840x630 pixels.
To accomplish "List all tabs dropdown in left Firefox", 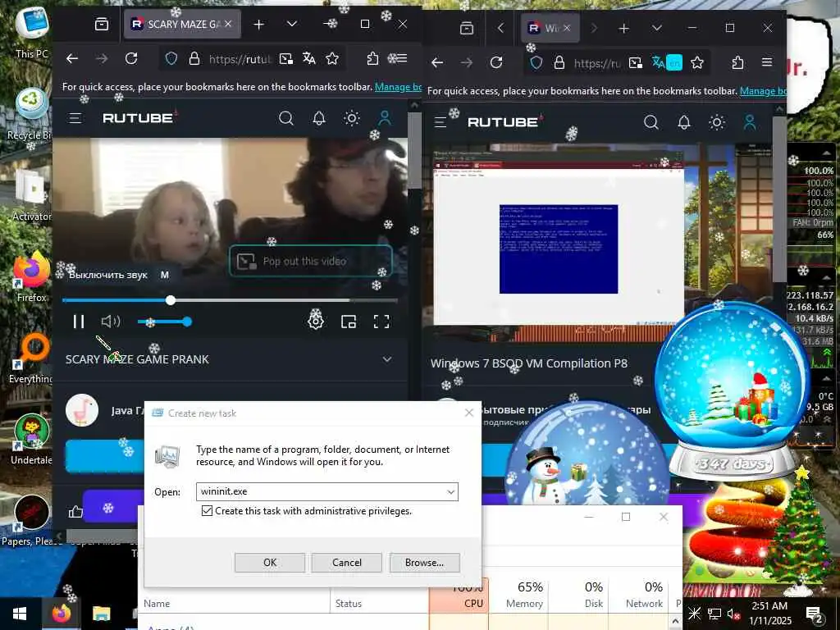I will coord(292,24).
